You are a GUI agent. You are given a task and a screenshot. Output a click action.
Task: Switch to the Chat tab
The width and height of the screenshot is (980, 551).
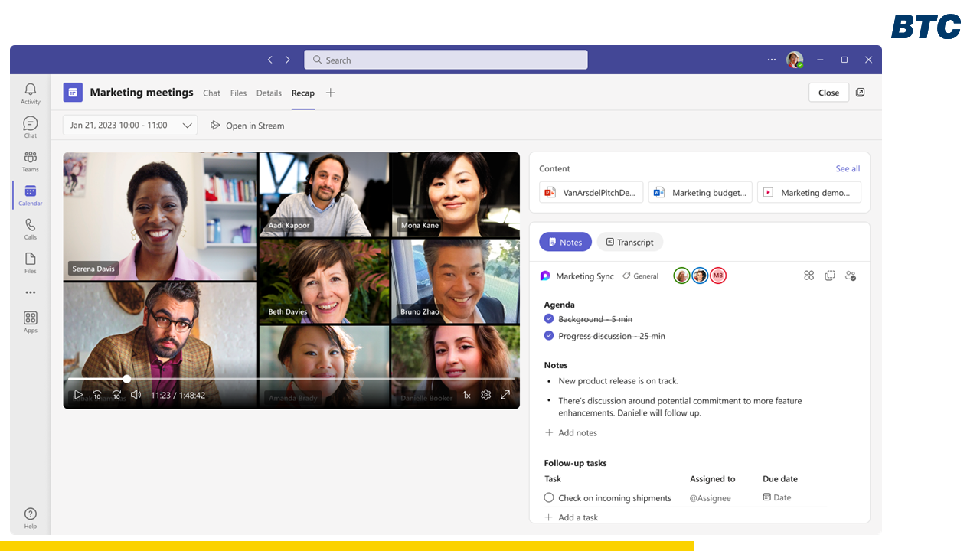click(211, 93)
